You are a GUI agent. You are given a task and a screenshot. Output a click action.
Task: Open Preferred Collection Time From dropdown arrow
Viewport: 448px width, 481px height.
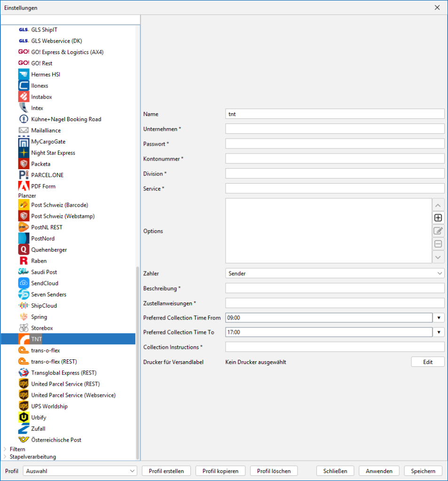point(439,318)
